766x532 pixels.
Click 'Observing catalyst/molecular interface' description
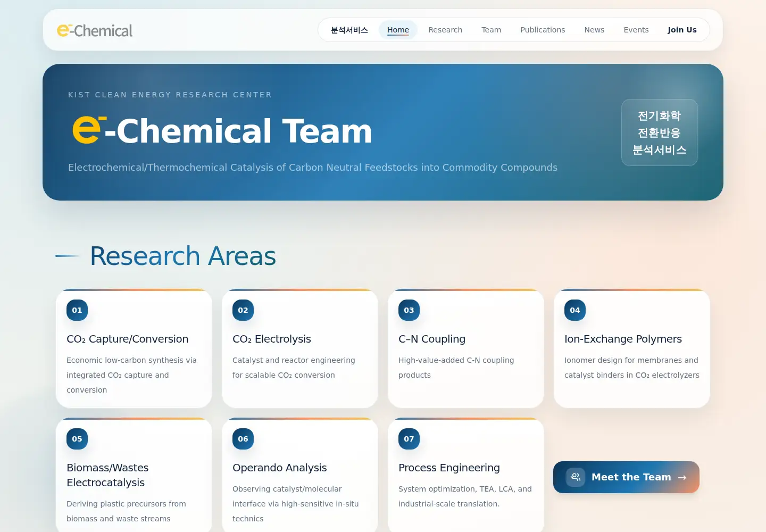tap(296, 504)
